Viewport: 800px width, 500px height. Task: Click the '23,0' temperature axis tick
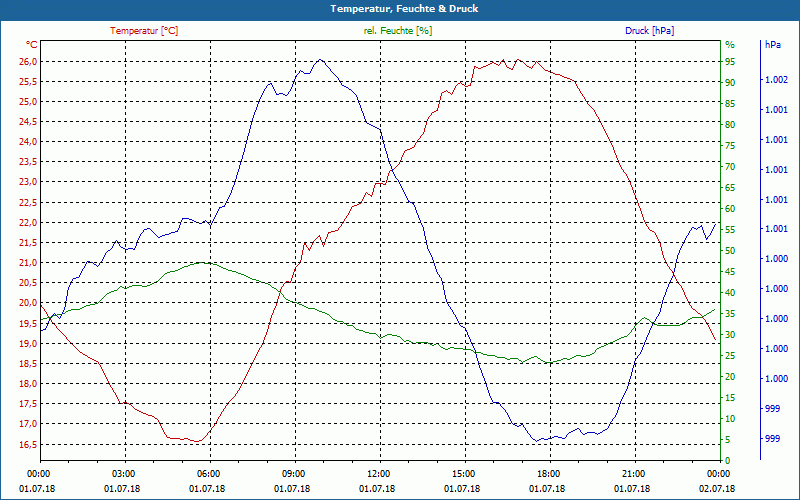28,182
